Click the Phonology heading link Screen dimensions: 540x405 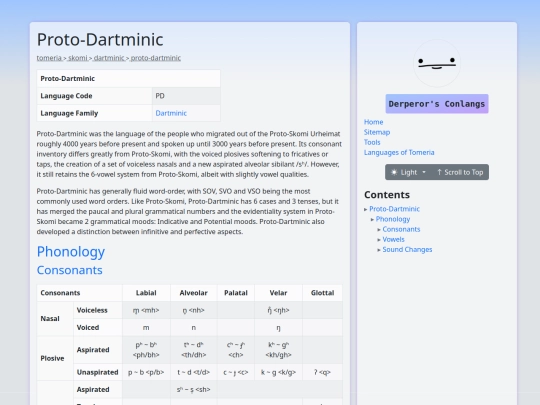pyautogui.click(x=71, y=252)
